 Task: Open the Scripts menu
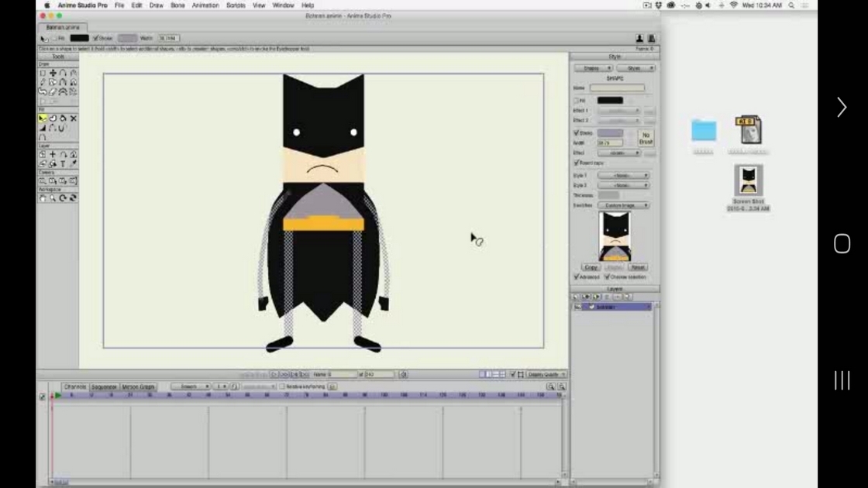coord(236,5)
